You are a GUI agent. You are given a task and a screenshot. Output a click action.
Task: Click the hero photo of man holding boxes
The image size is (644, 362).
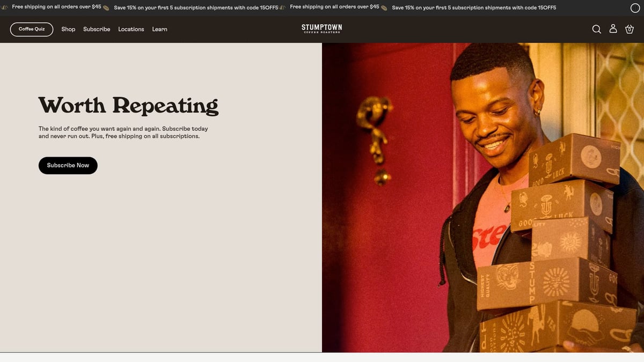click(483, 197)
